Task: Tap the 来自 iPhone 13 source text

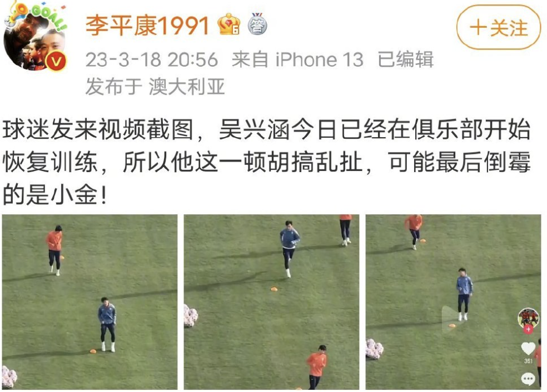Action: point(297,59)
